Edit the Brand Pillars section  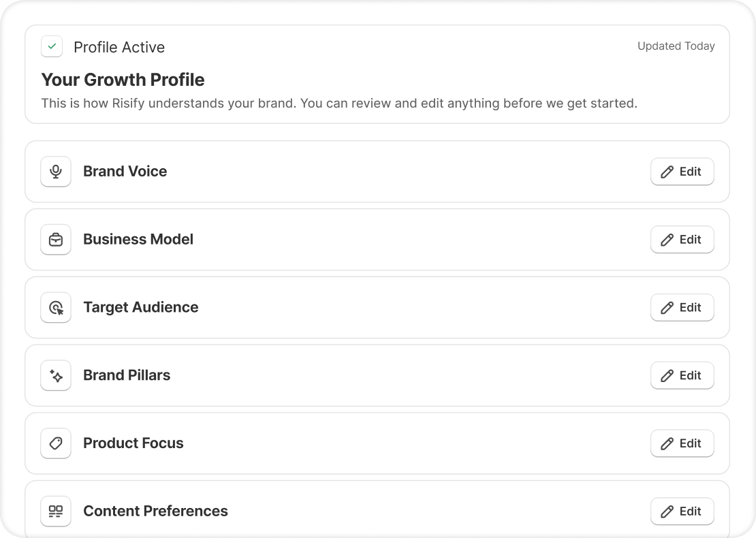point(682,375)
